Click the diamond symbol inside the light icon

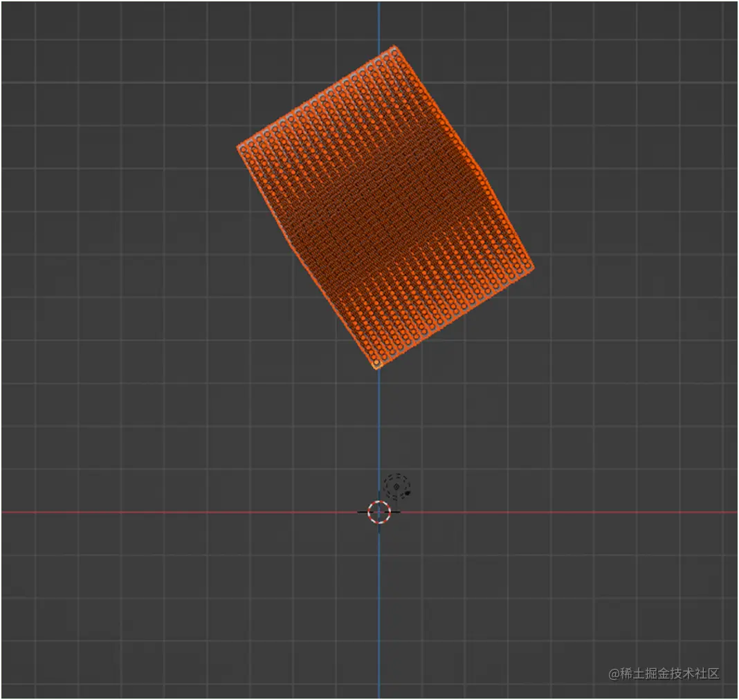pyautogui.click(x=396, y=486)
